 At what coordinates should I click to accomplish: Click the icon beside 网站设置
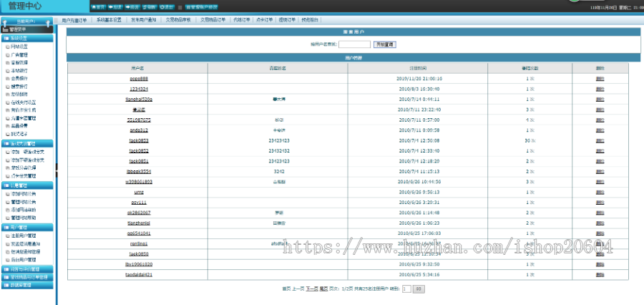click(x=7, y=47)
